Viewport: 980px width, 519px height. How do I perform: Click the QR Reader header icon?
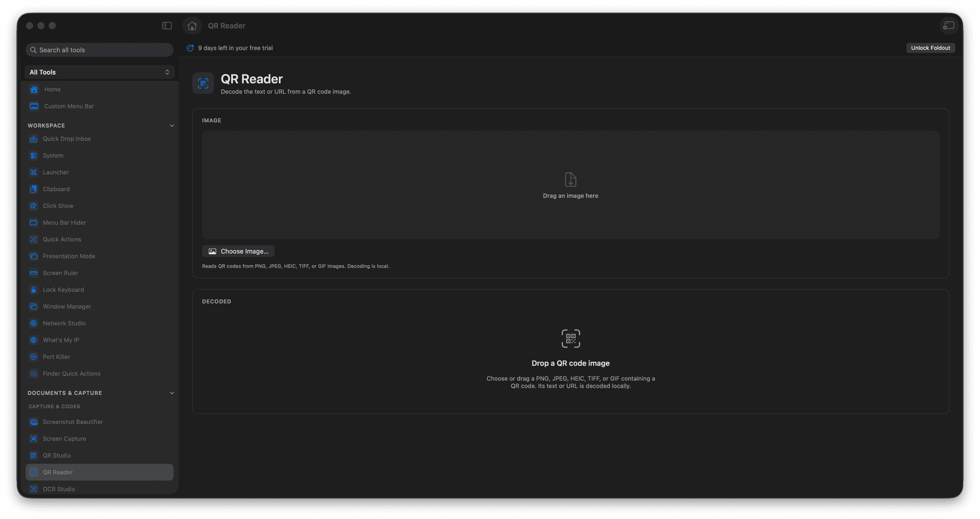pyautogui.click(x=203, y=83)
